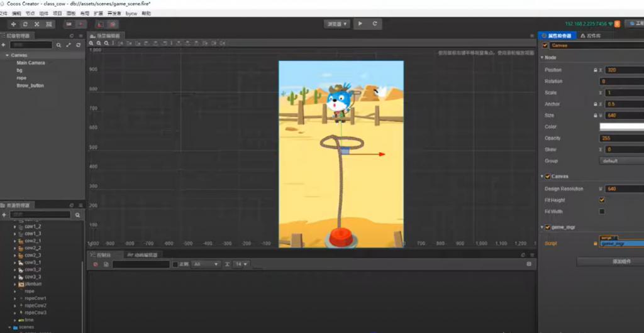Switch to the property inspector tab

557,36
